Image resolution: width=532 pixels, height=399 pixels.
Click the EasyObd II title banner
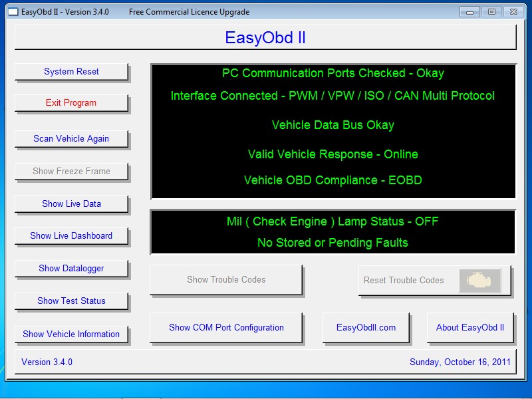[x=265, y=37]
